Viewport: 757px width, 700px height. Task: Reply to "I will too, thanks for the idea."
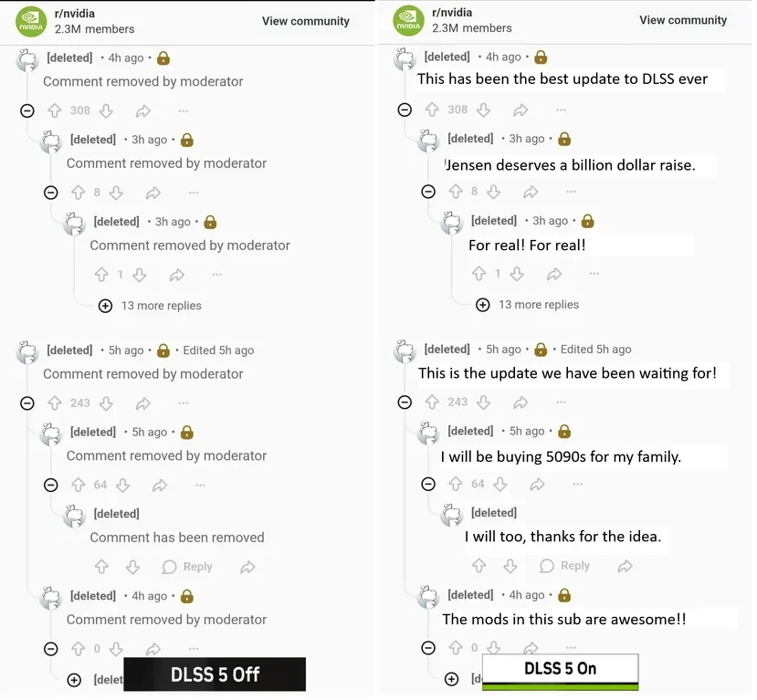click(x=564, y=566)
